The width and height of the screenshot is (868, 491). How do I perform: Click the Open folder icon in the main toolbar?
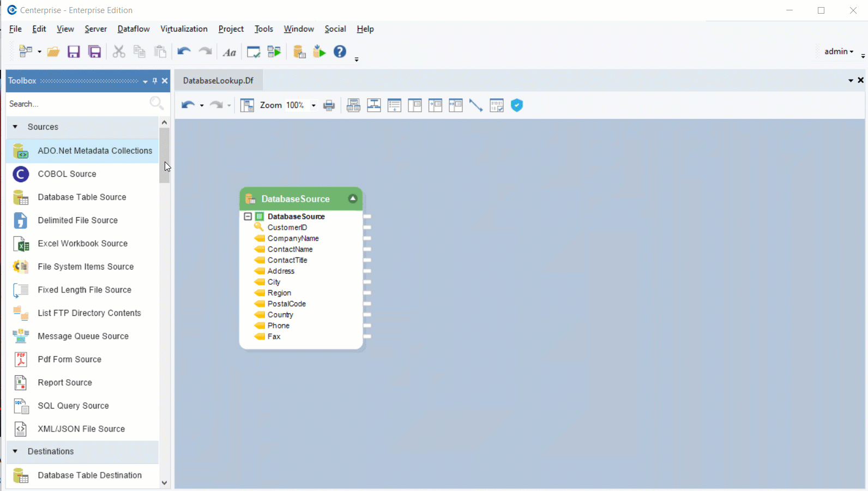click(53, 52)
